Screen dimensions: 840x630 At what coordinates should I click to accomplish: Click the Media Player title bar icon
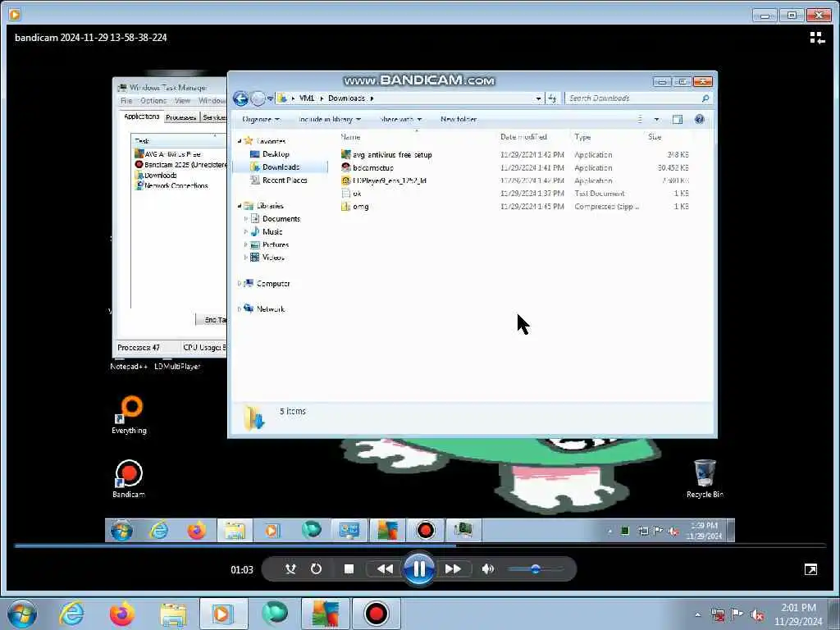click(15, 15)
